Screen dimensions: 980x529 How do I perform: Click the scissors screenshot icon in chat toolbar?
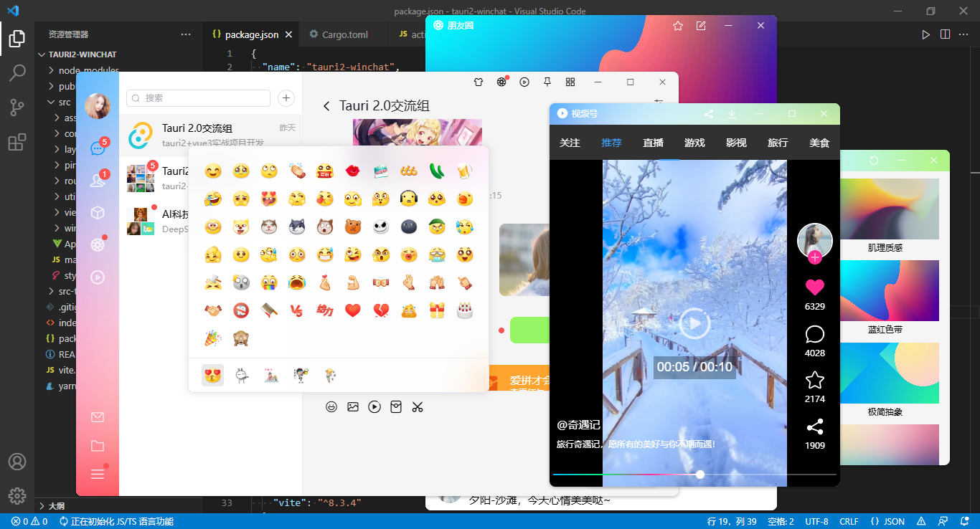418,407
